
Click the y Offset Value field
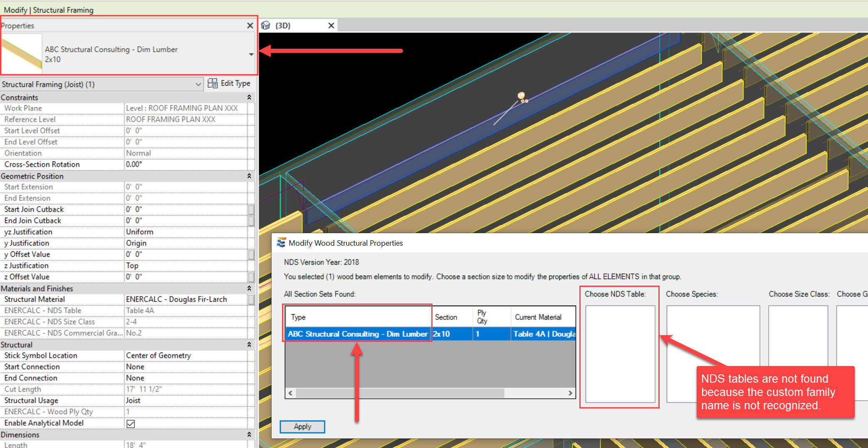[x=186, y=254]
